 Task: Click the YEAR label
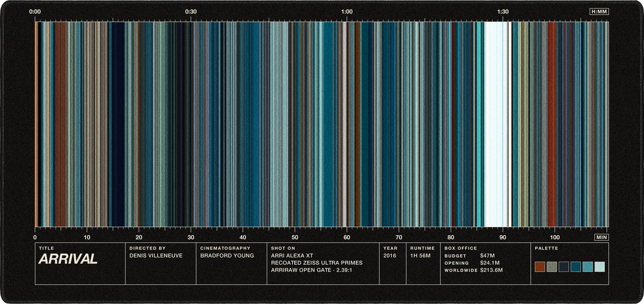point(390,248)
